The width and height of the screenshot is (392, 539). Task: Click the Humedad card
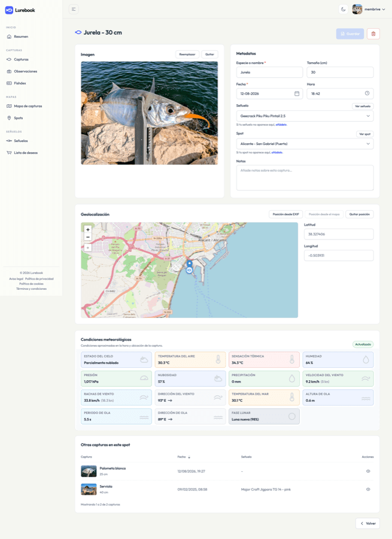point(338,359)
